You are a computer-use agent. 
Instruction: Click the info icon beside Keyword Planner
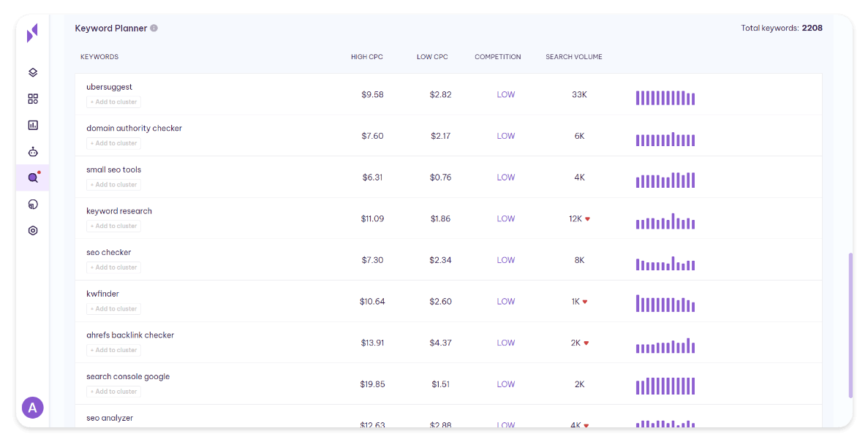(154, 28)
